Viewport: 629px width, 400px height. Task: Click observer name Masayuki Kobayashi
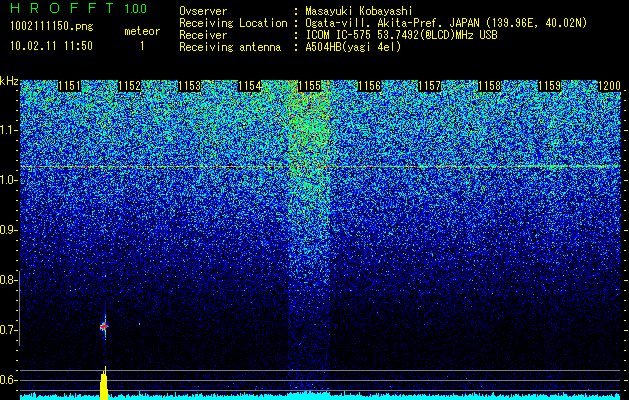point(359,11)
